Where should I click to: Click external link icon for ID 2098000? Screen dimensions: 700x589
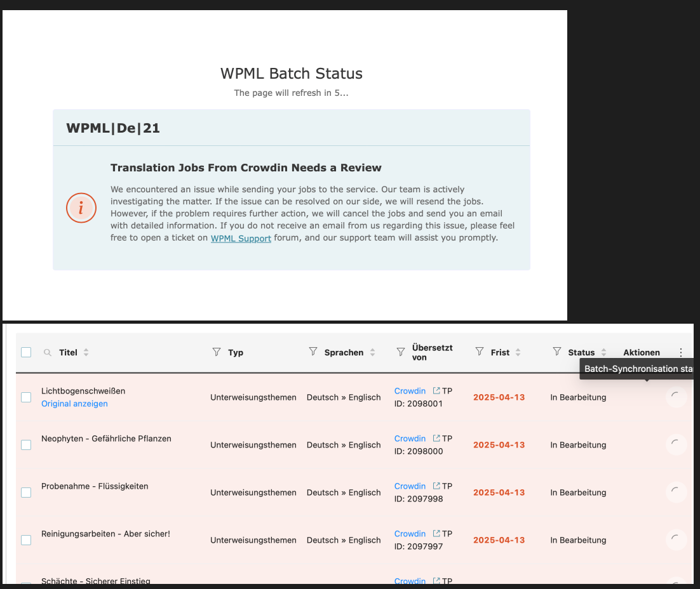436,439
